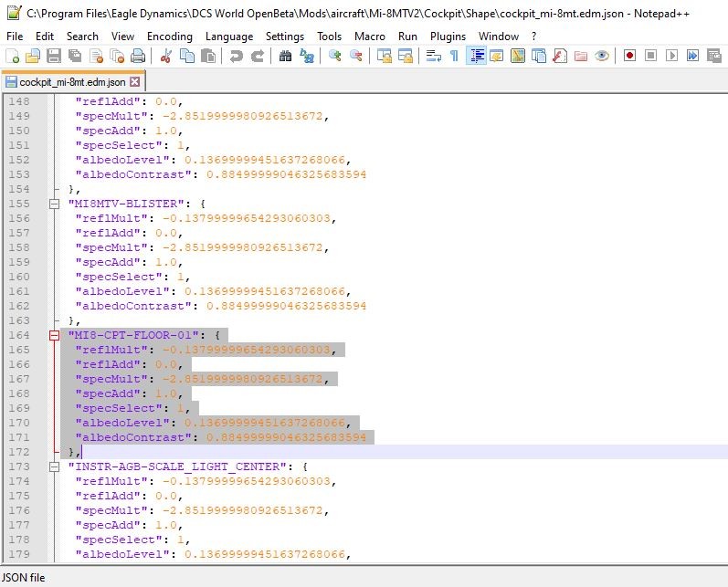Image resolution: width=728 pixels, height=587 pixels.
Task: Toggle word wrap in the toolbar
Action: [x=434, y=57]
